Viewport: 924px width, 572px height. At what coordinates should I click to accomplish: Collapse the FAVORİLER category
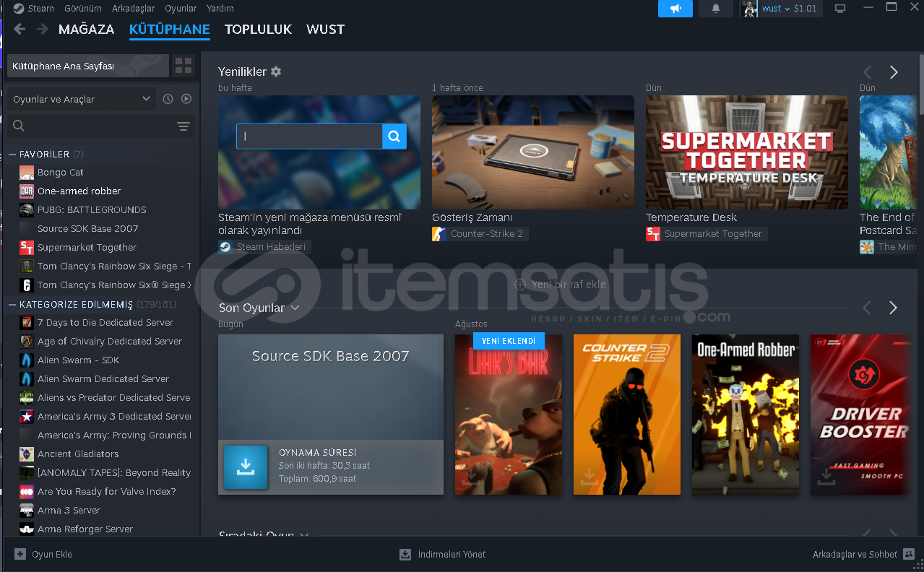point(12,154)
